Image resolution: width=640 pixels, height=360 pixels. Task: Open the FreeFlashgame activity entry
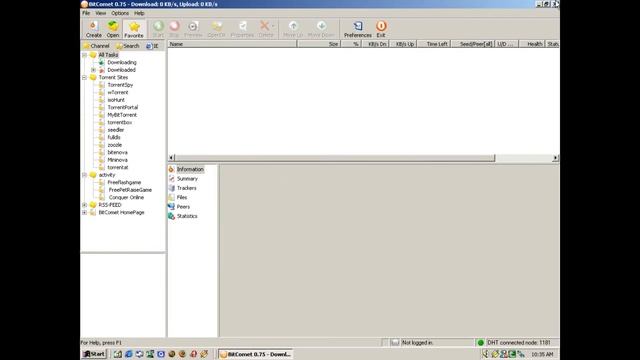point(124,182)
